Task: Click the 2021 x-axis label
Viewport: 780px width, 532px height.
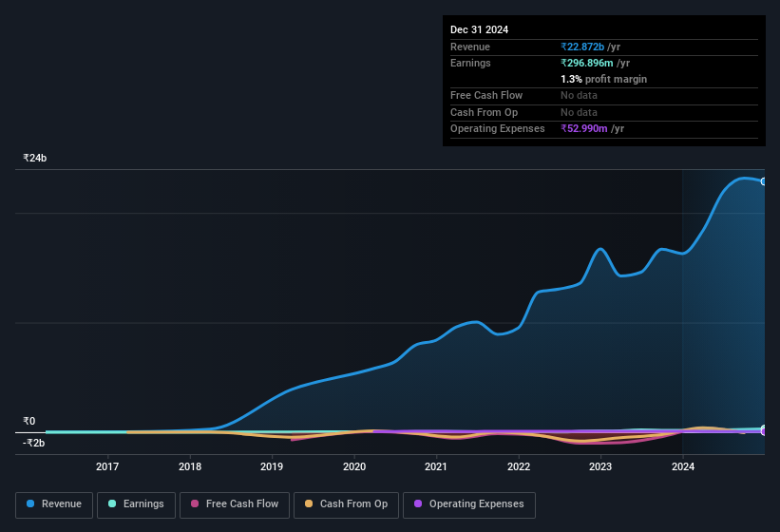Action: [436, 466]
